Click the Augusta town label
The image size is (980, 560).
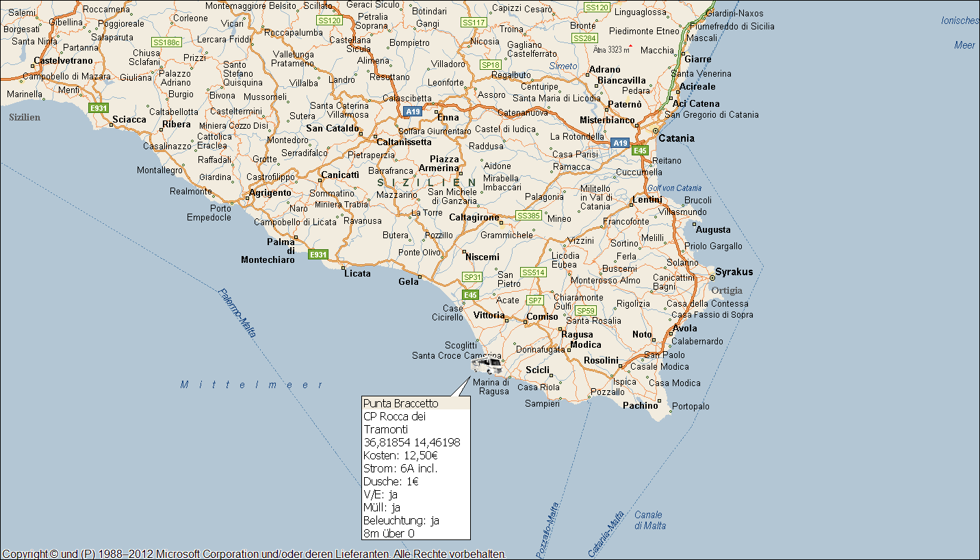[x=713, y=229]
